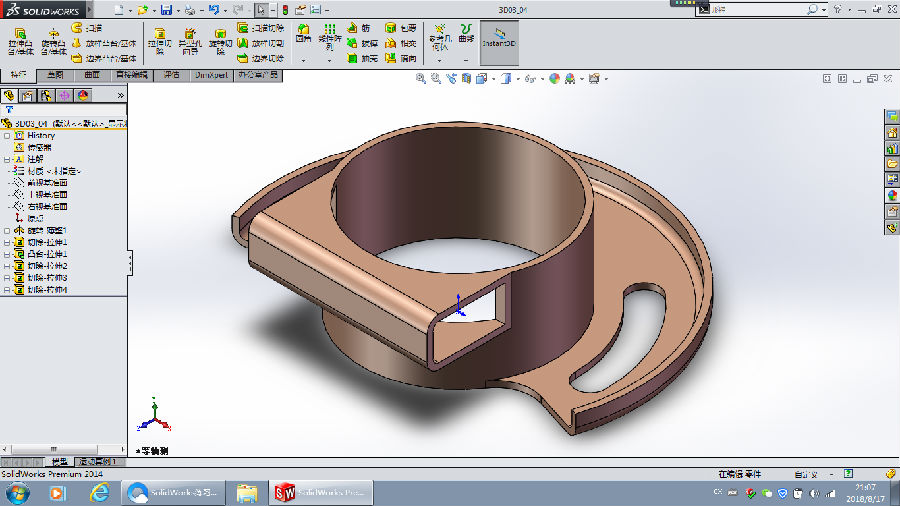Open the DisplayManager panel tab
The height and width of the screenshot is (506, 900).
83,95
